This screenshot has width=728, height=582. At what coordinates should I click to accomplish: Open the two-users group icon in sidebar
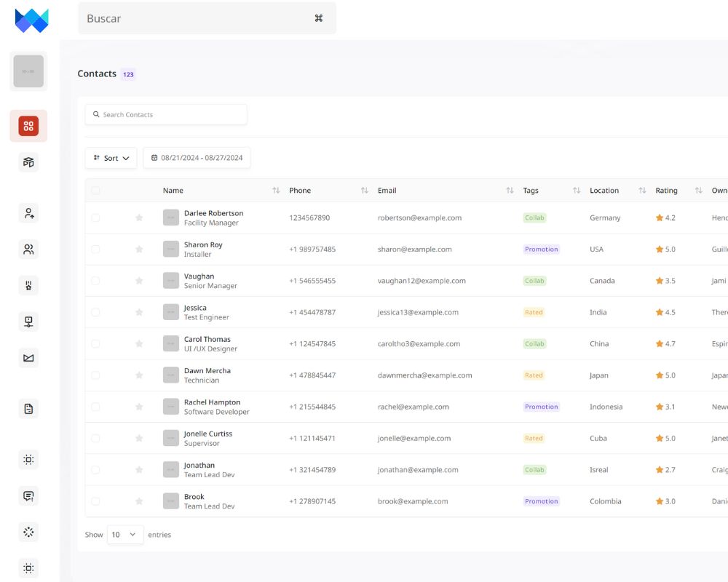tap(28, 250)
